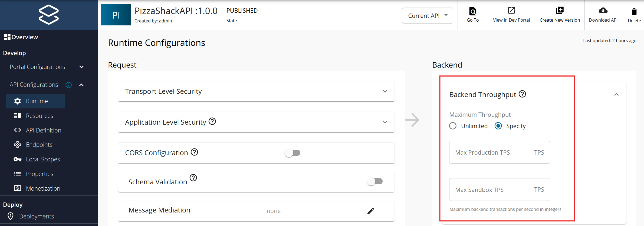The height and width of the screenshot is (226, 644).
Task: Turn on the Schema Validation switch
Action: coord(375,181)
